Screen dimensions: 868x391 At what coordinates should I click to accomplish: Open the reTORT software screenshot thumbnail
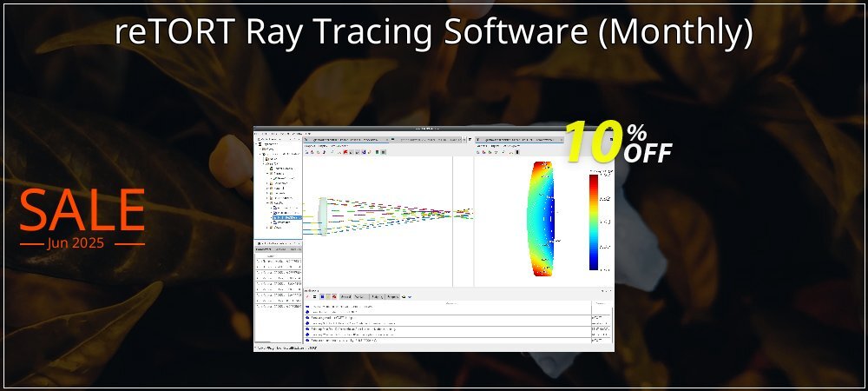pyautogui.click(x=433, y=239)
